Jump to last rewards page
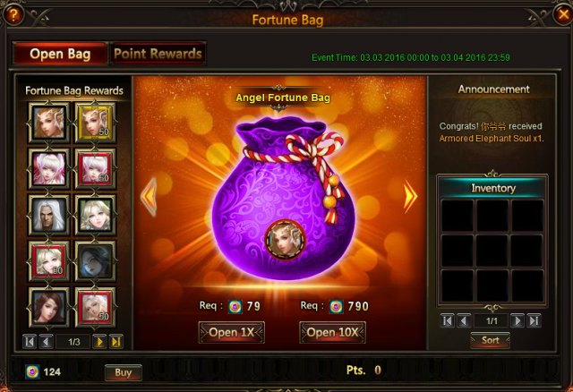Screen dimensions: 573x392 [x=116, y=342]
